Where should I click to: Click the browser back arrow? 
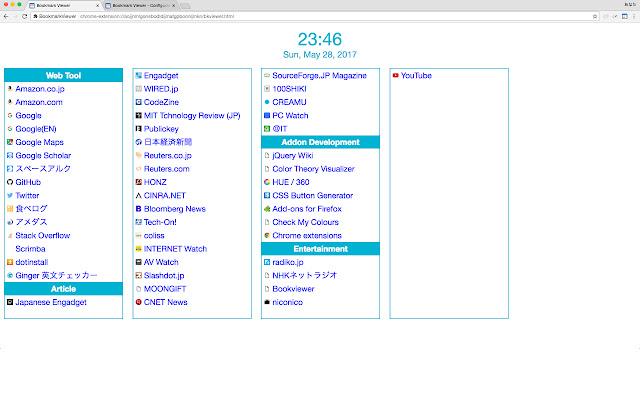(x=6, y=16)
